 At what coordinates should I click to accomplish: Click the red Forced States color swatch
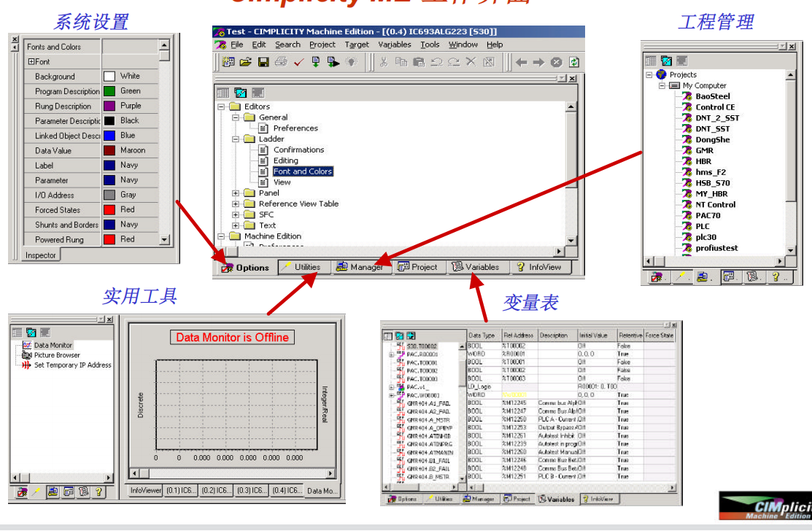[109, 209]
